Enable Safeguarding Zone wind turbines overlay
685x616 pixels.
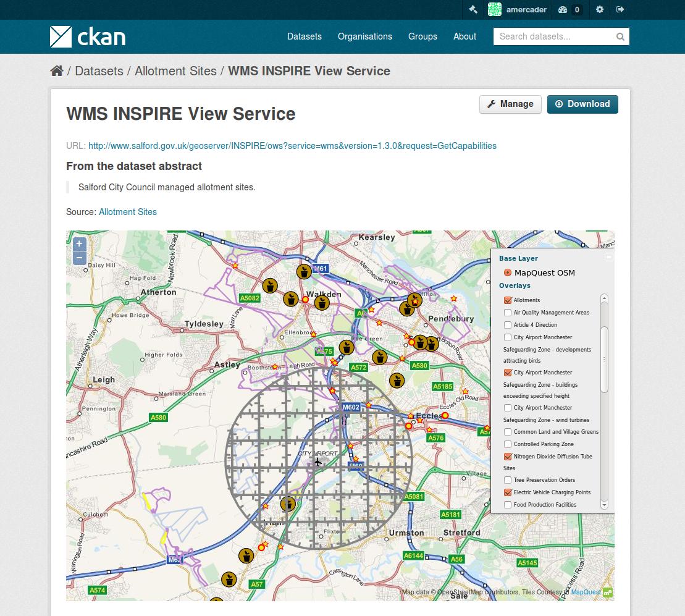(508, 408)
